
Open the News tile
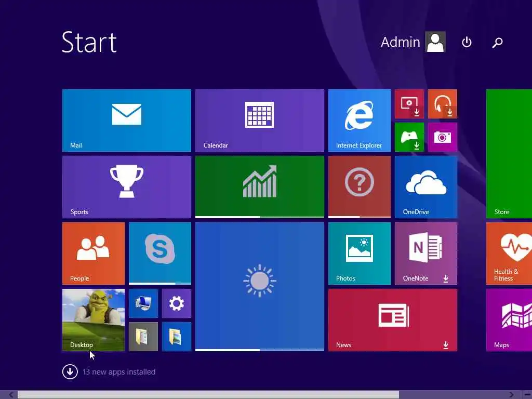click(x=393, y=320)
